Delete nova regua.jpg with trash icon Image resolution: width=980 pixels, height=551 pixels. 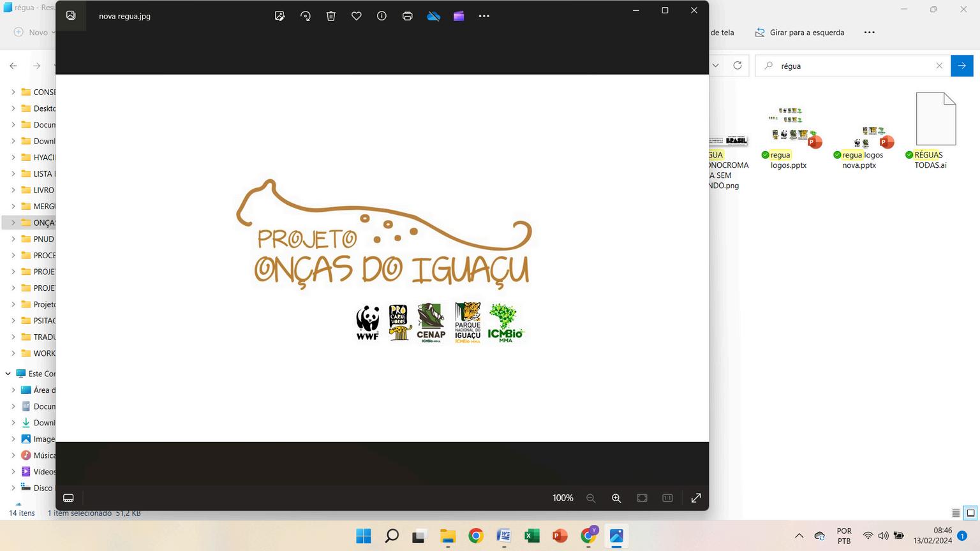[330, 16]
